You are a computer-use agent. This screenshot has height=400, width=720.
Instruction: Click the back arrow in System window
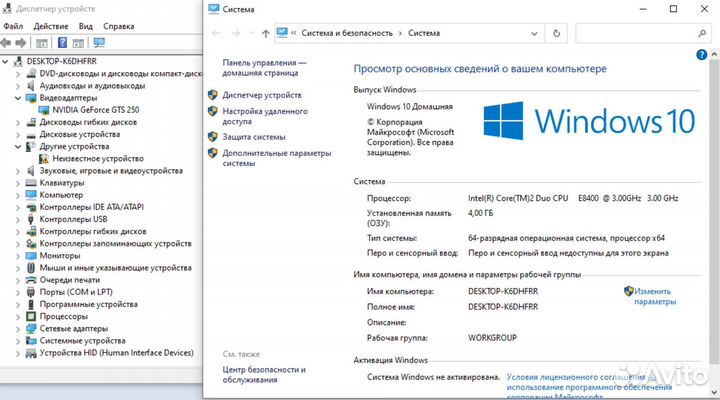[x=216, y=33]
